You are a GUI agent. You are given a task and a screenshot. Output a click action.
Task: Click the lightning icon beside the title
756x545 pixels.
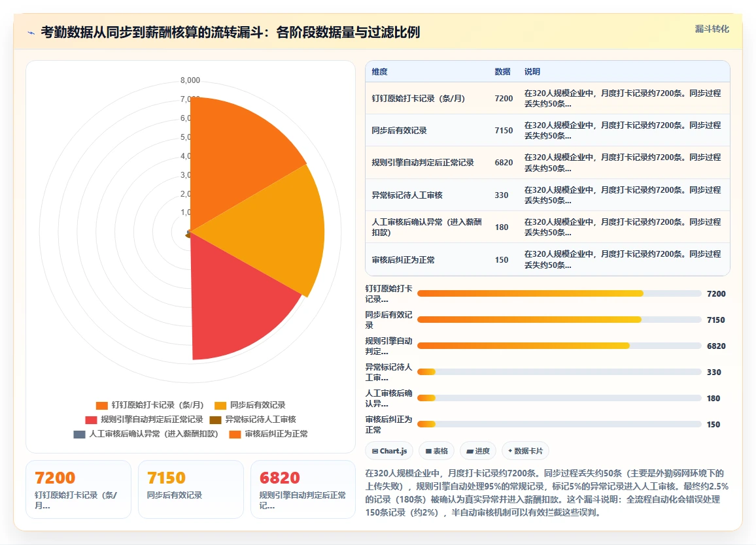[x=31, y=33]
